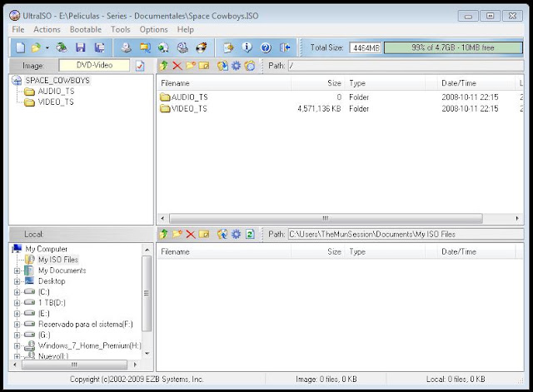The image size is (533, 392).
Task: Click the blue Help question mark icon
Action: [x=266, y=47]
